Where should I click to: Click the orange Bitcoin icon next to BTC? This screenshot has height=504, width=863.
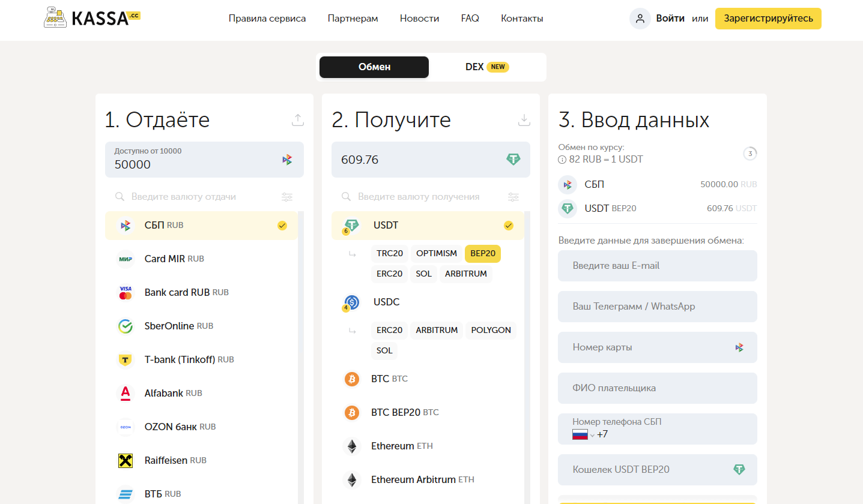click(351, 379)
